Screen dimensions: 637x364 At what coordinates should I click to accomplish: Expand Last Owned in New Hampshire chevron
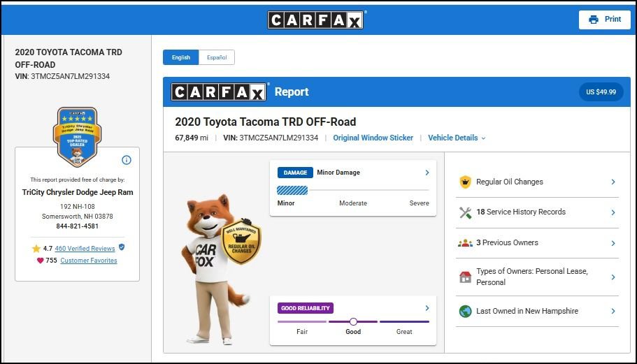[x=613, y=311]
